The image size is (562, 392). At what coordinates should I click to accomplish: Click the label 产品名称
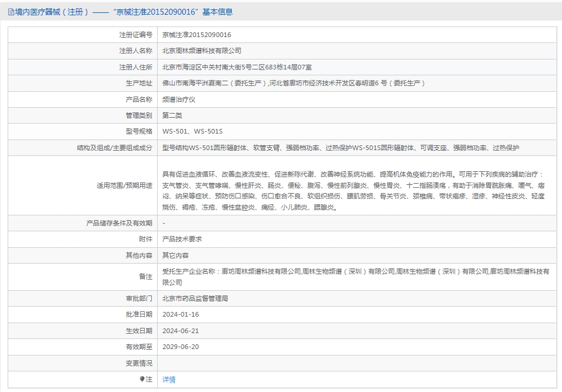pyautogui.click(x=139, y=99)
